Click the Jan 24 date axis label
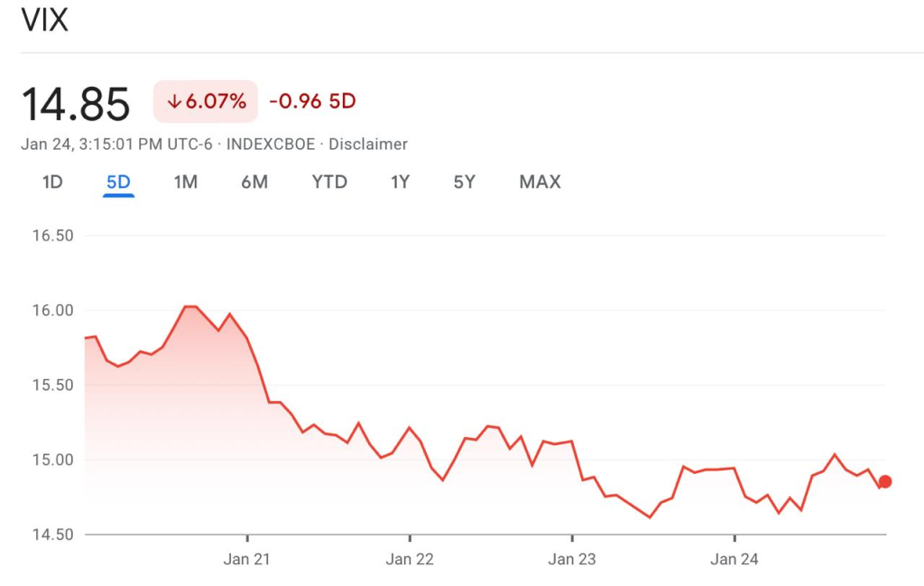The height and width of the screenshot is (586, 924). 735,559
